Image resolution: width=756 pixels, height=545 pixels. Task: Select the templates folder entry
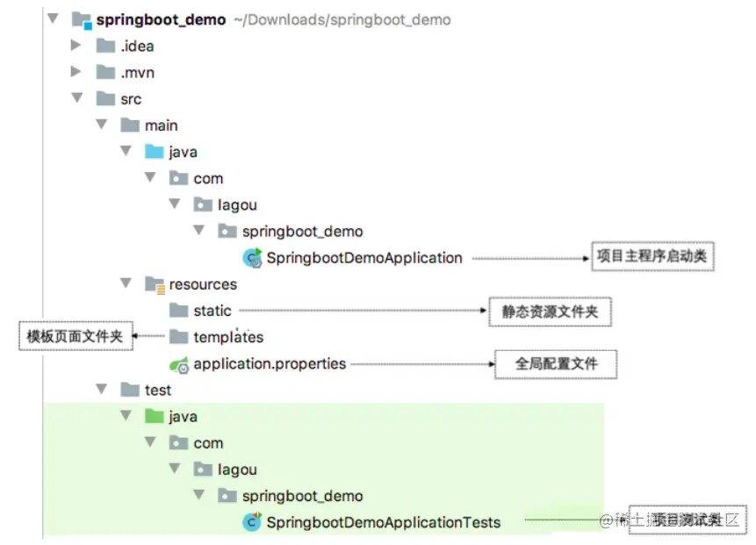point(217,337)
